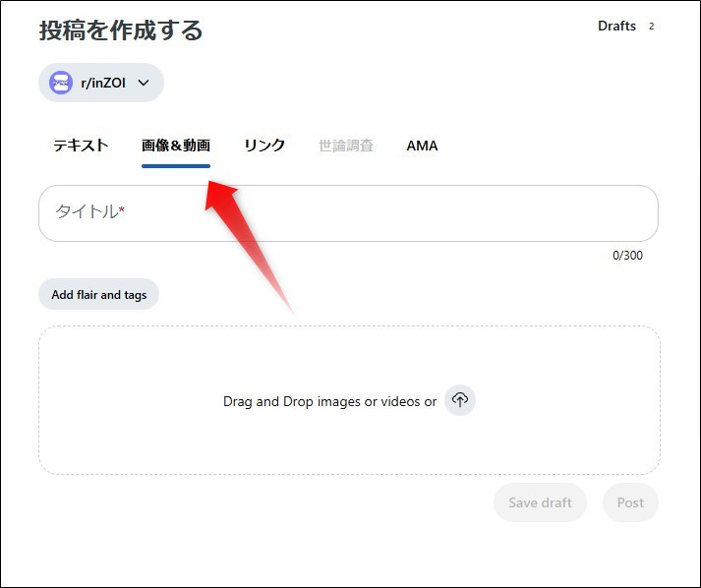Switch to the テキスト tab
The height and width of the screenshot is (588, 701).
81,146
